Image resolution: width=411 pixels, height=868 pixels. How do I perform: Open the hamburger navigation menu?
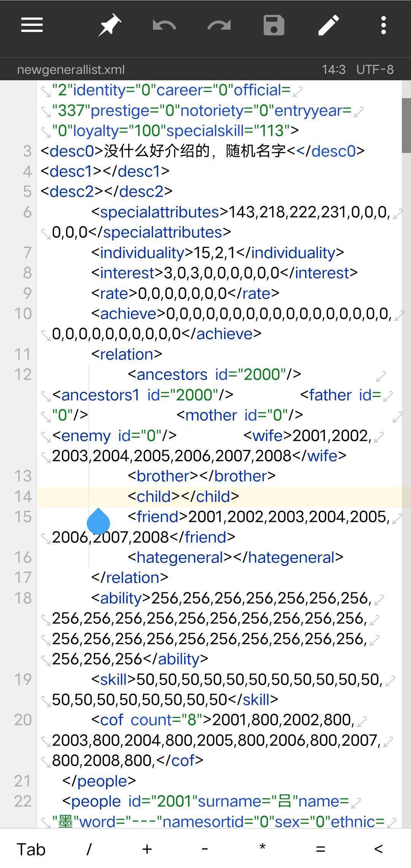click(x=32, y=25)
